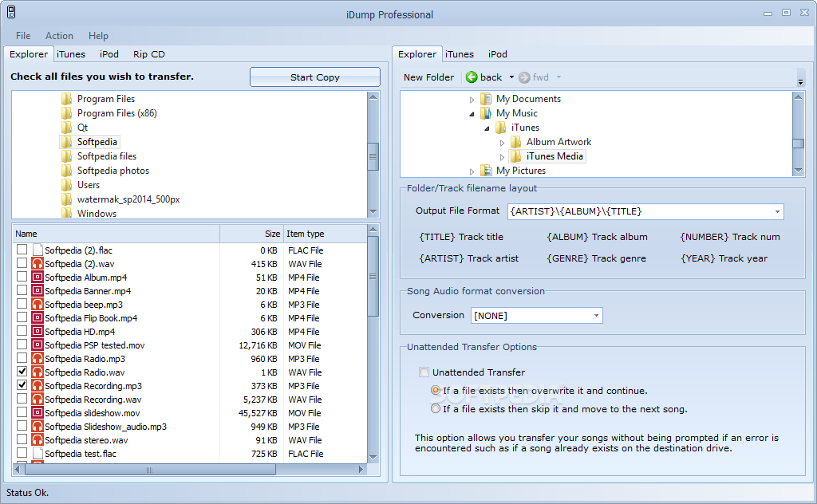The width and height of the screenshot is (817, 504).
Task: Expand the Album Artwork tree node
Action: tap(502, 143)
